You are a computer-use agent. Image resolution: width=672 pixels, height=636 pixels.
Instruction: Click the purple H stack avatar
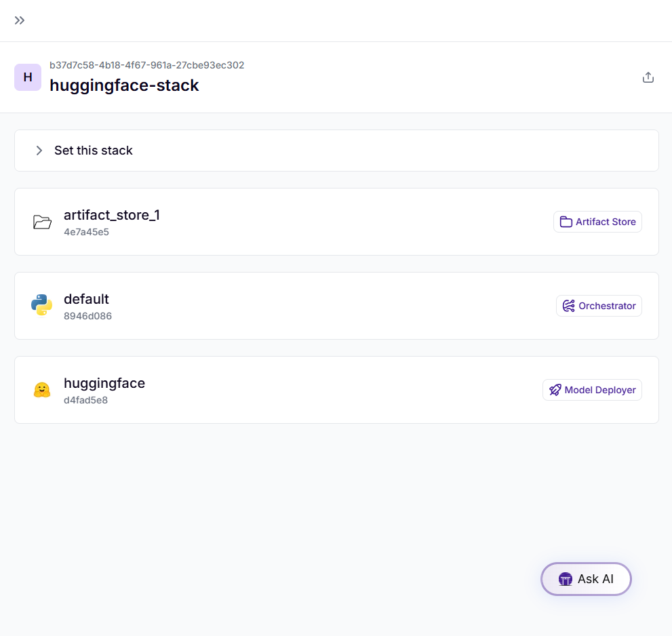coord(28,77)
